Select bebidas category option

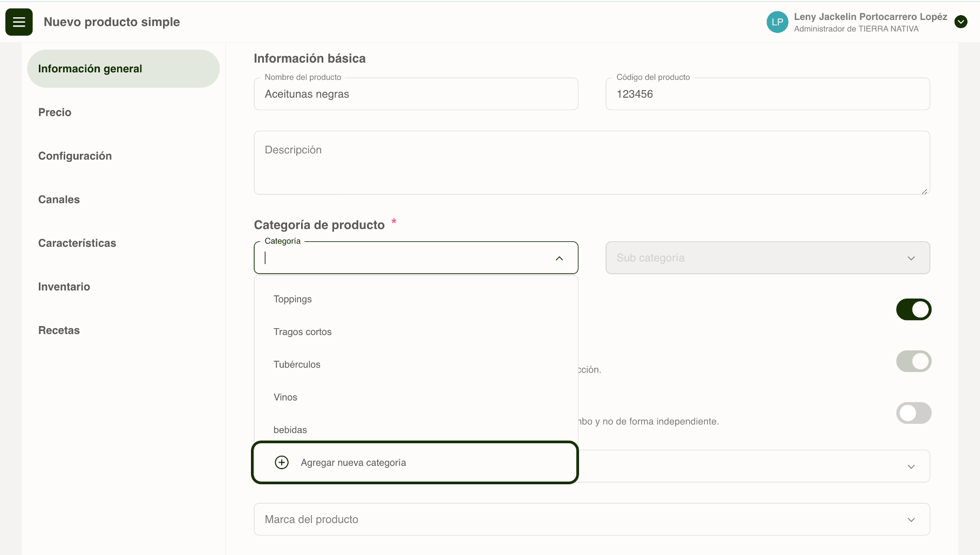[x=416, y=430]
